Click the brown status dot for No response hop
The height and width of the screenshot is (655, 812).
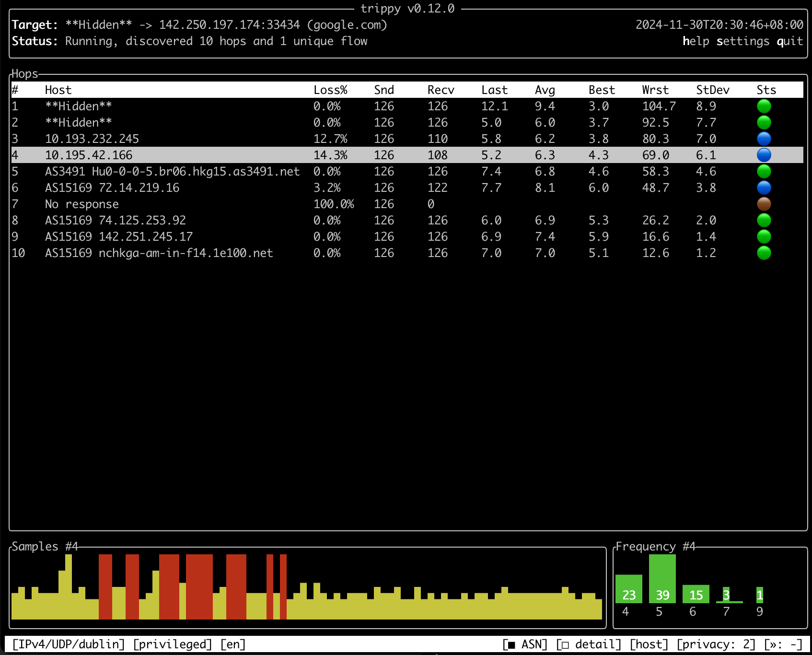[764, 204]
